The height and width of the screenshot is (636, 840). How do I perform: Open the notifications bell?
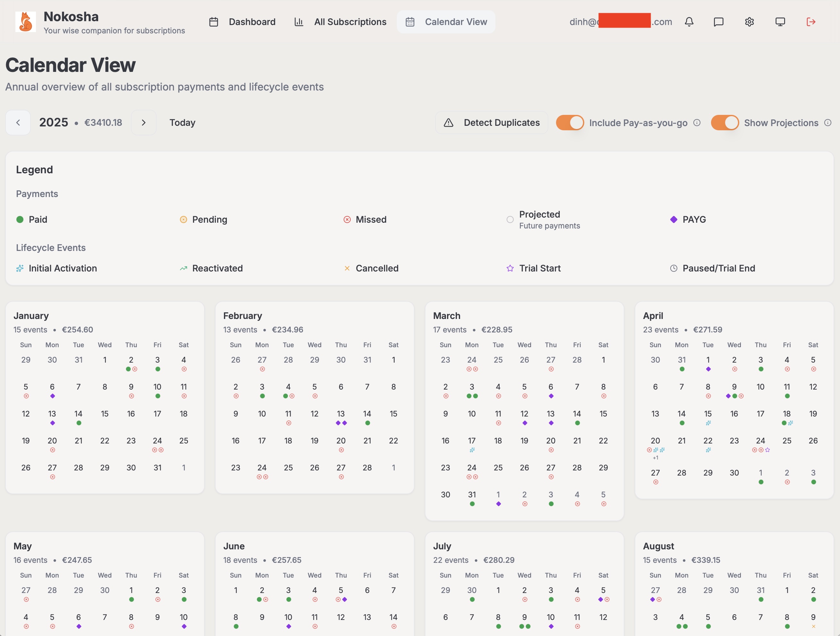689,21
